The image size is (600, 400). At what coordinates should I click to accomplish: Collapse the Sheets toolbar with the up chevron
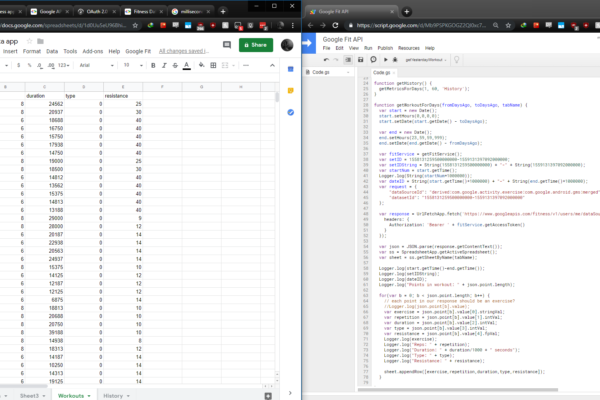(x=272, y=65)
